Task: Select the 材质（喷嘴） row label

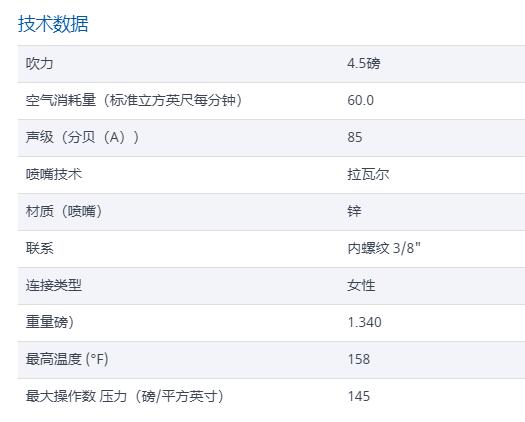Action: click(64, 211)
